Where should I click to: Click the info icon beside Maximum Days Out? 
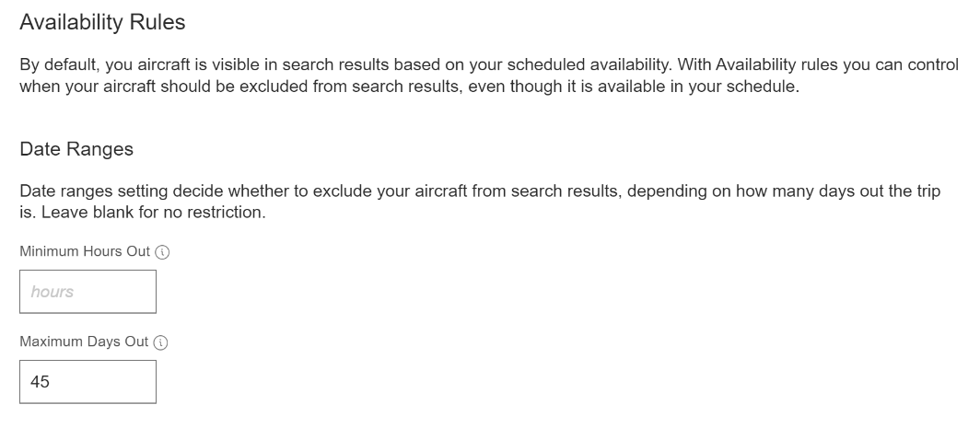pyautogui.click(x=160, y=342)
